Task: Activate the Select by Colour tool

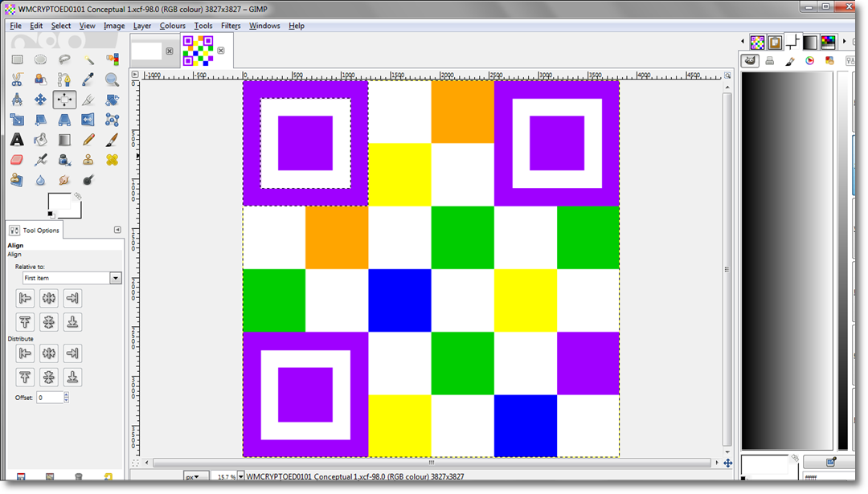Action: [x=112, y=59]
